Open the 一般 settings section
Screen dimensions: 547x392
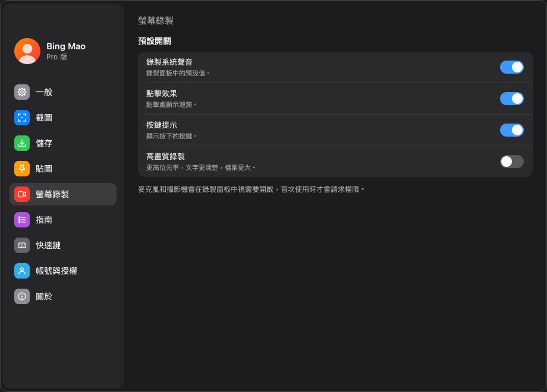coord(63,92)
